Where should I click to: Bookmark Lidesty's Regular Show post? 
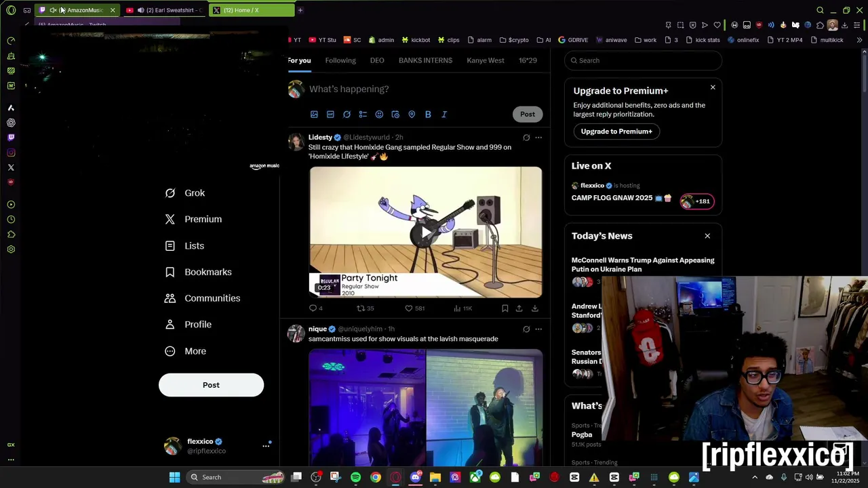pos(505,308)
